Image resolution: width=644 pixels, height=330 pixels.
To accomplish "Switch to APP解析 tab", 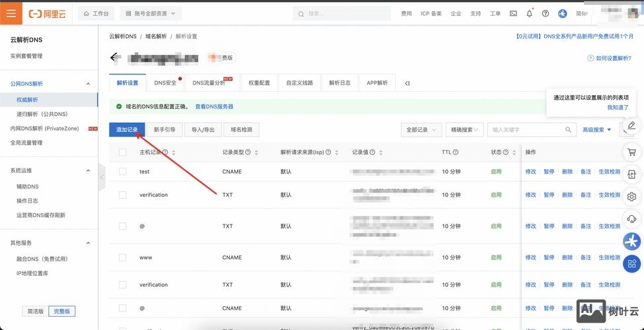I will (377, 83).
